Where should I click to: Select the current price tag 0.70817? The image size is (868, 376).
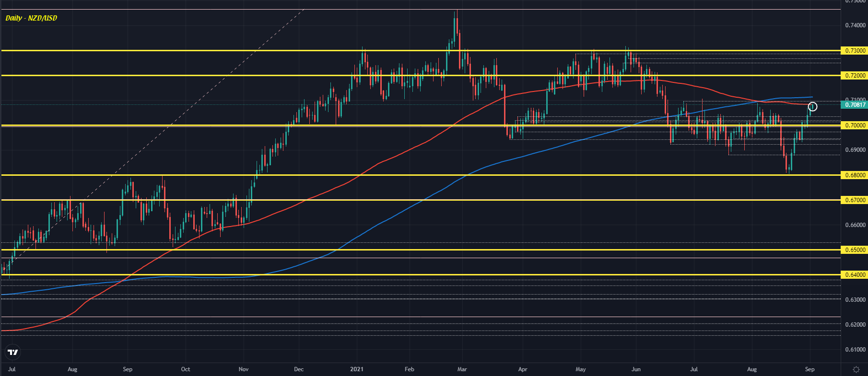pos(855,104)
